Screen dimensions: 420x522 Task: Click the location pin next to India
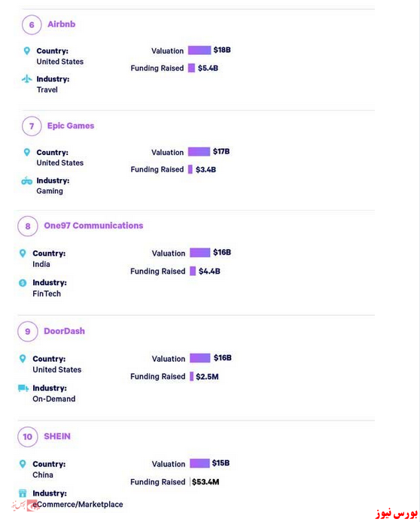point(23,253)
